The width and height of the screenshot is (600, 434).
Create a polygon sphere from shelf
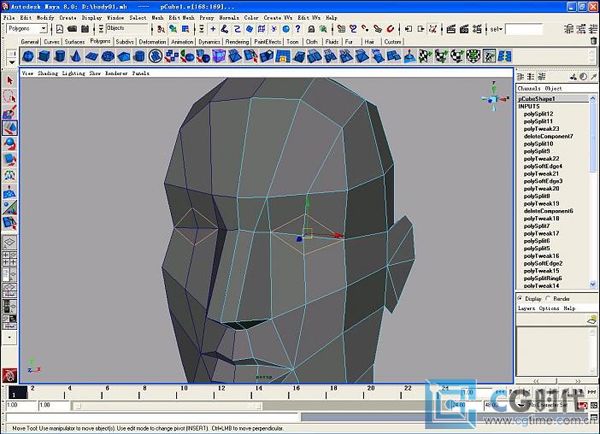pyautogui.click(x=28, y=57)
